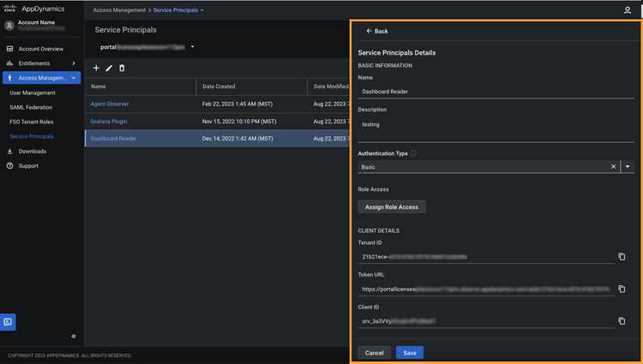Click the Token URL field
Image resolution: width=643 pixels, height=364 pixels.
point(486,289)
